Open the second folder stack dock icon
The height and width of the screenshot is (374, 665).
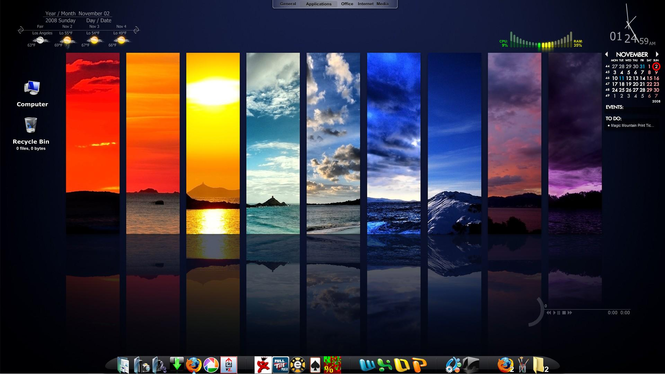(x=141, y=365)
